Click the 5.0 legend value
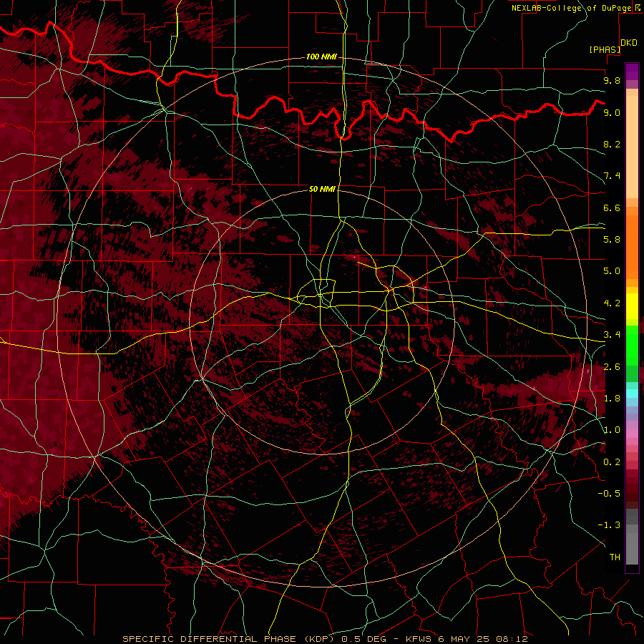The height and width of the screenshot is (644, 644). (612, 271)
